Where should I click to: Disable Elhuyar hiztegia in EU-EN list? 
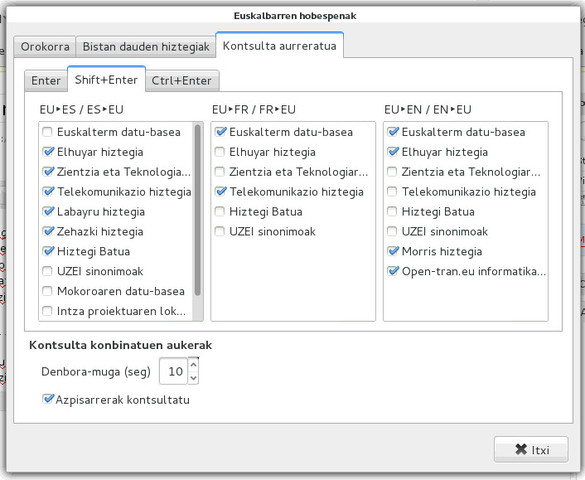point(392,152)
